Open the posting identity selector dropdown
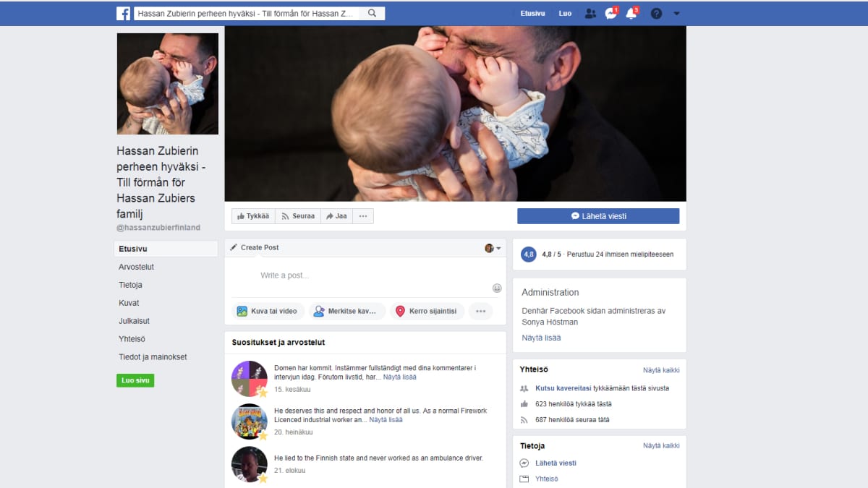Viewport: 868px width, 488px height. tap(493, 248)
